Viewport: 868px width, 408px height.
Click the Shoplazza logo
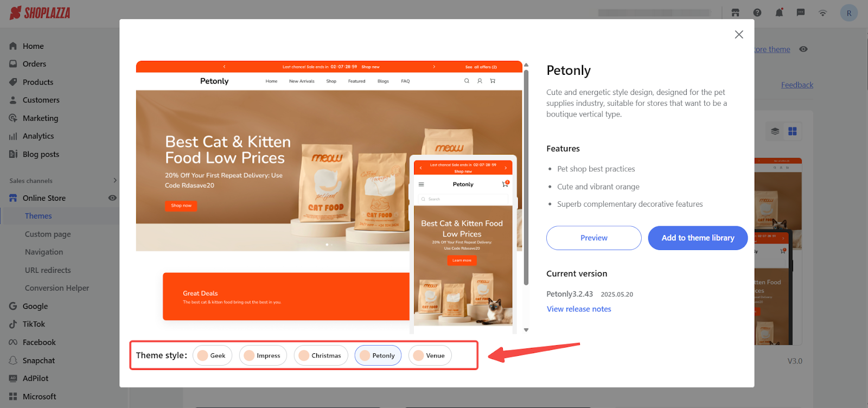tap(40, 12)
